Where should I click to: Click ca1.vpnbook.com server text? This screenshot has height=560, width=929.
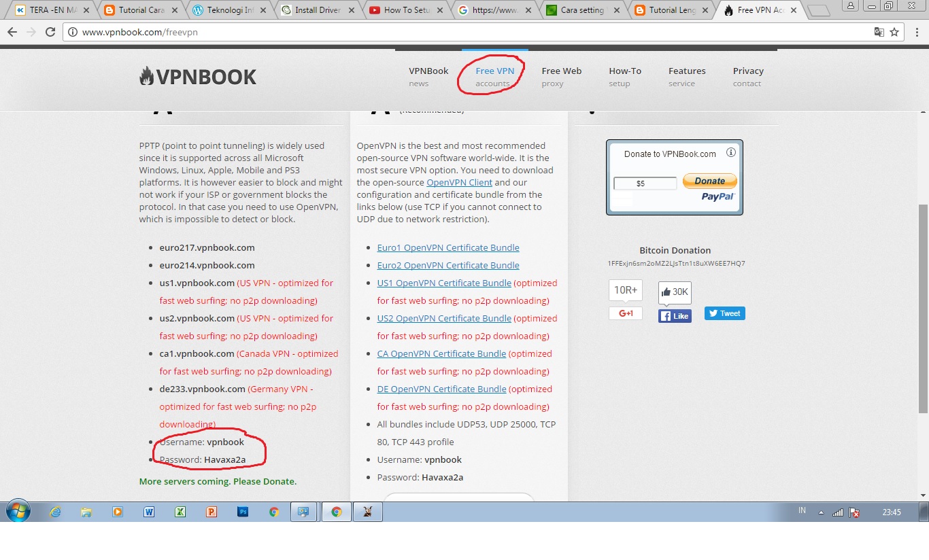click(197, 353)
